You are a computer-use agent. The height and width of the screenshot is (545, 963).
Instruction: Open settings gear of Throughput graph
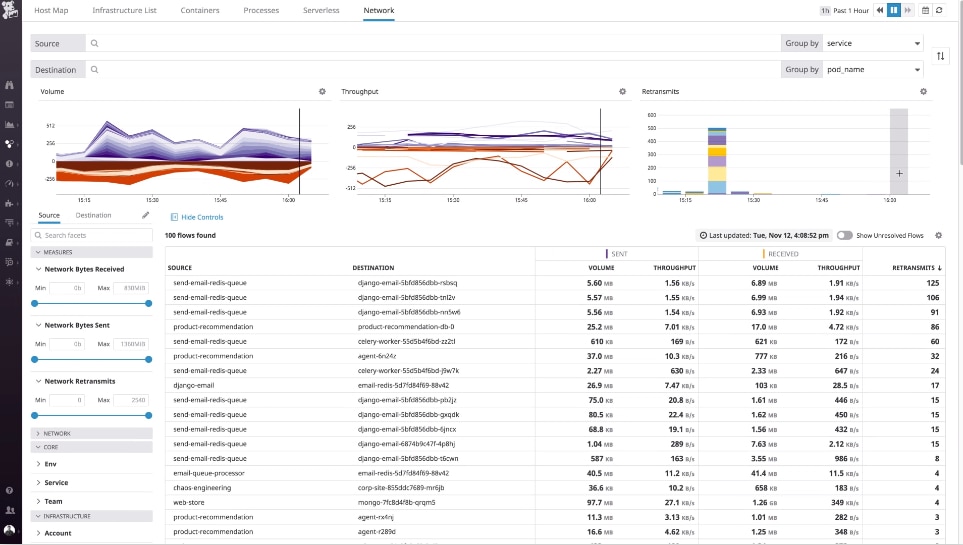click(x=622, y=92)
